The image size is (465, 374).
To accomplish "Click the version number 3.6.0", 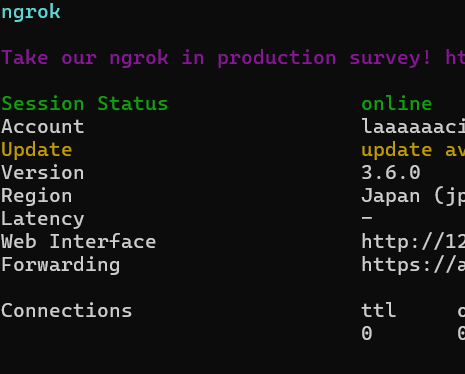I will (x=391, y=173).
